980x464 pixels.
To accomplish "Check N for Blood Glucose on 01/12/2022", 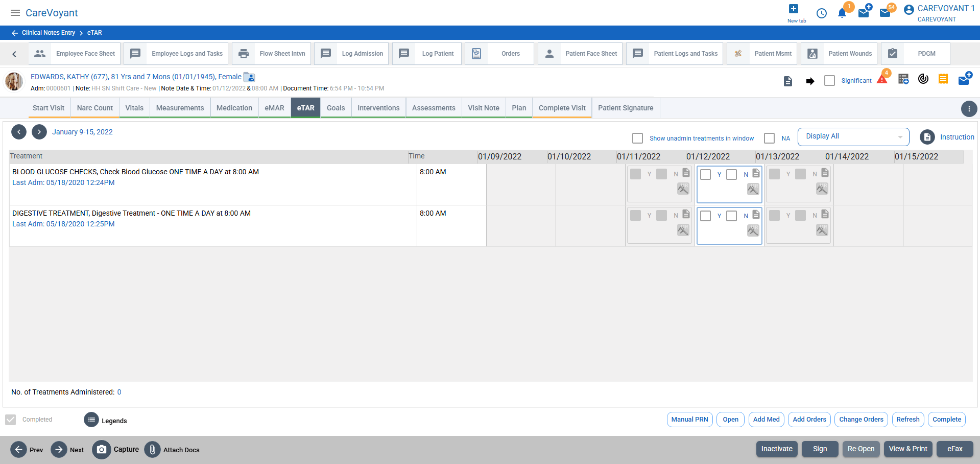I will pos(732,174).
